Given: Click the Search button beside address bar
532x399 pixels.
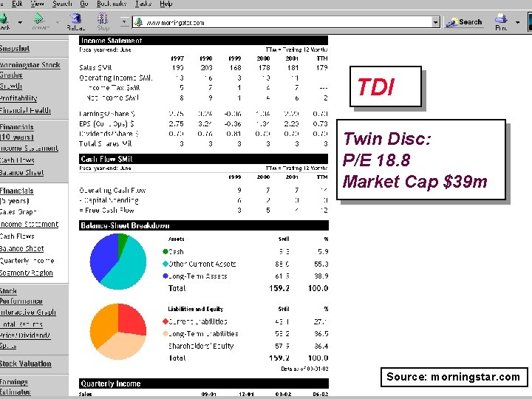Looking at the screenshot, I should (464, 22).
